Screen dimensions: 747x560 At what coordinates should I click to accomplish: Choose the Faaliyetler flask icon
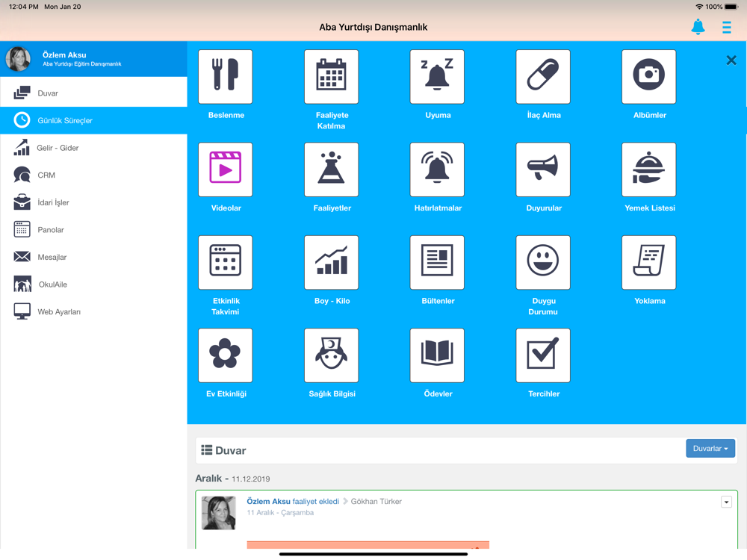pyautogui.click(x=331, y=169)
